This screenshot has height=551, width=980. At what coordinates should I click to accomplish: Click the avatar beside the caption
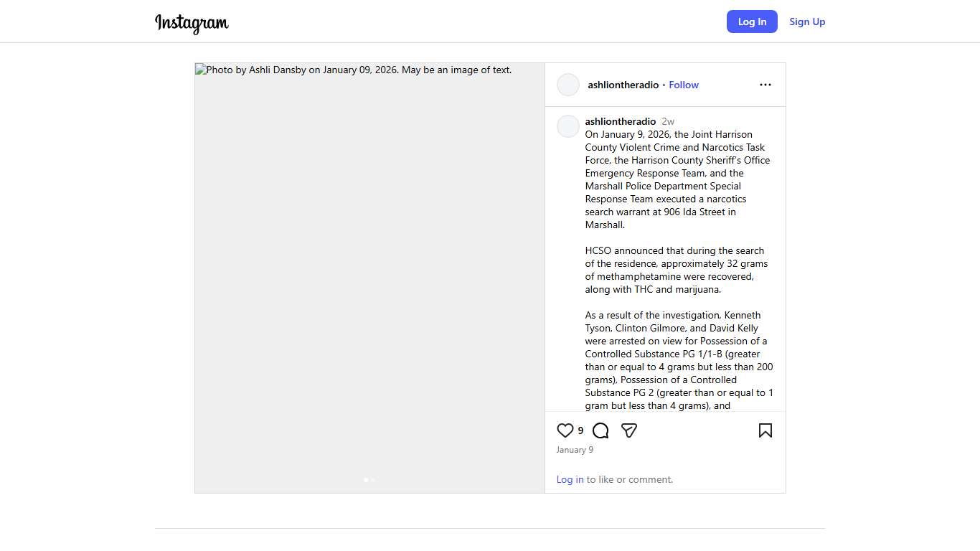click(x=568, y=126)
